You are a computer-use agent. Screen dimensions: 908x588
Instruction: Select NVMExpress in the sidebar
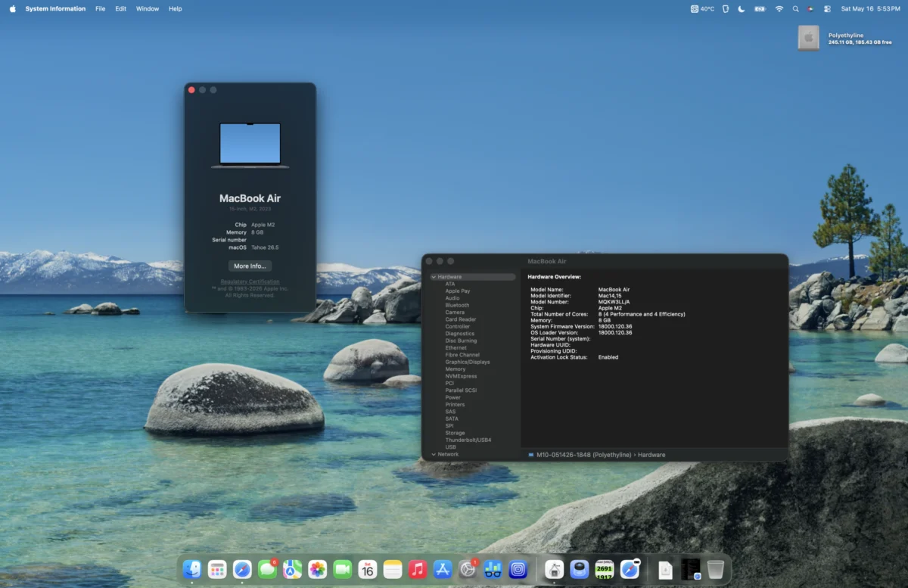tap(461, 376)
